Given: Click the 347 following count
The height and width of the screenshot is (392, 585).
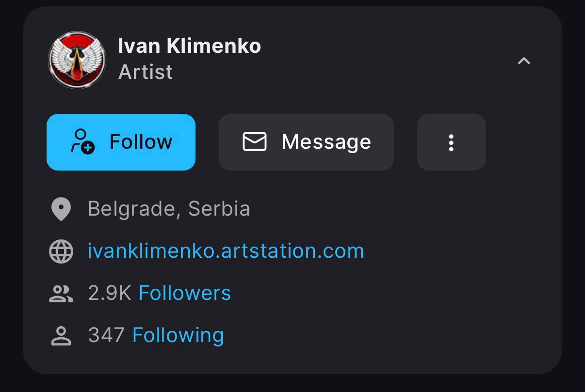Looking at the screenshot, I should (106, 335).
